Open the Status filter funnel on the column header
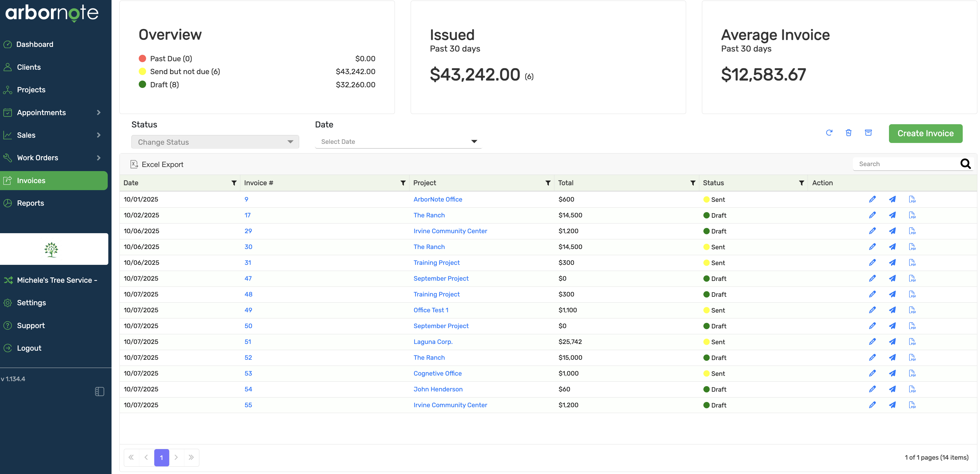 [x=801, y=183]
